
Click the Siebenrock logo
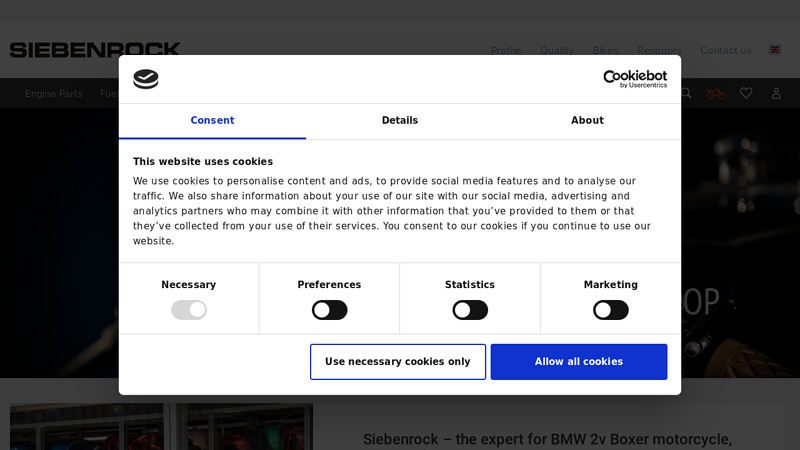(x=95, y=50)
